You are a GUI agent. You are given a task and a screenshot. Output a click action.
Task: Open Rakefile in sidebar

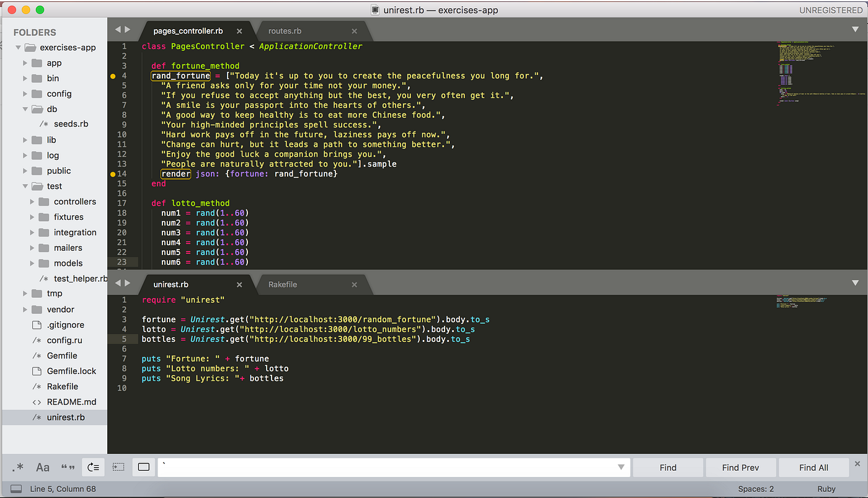pos(63,387)
